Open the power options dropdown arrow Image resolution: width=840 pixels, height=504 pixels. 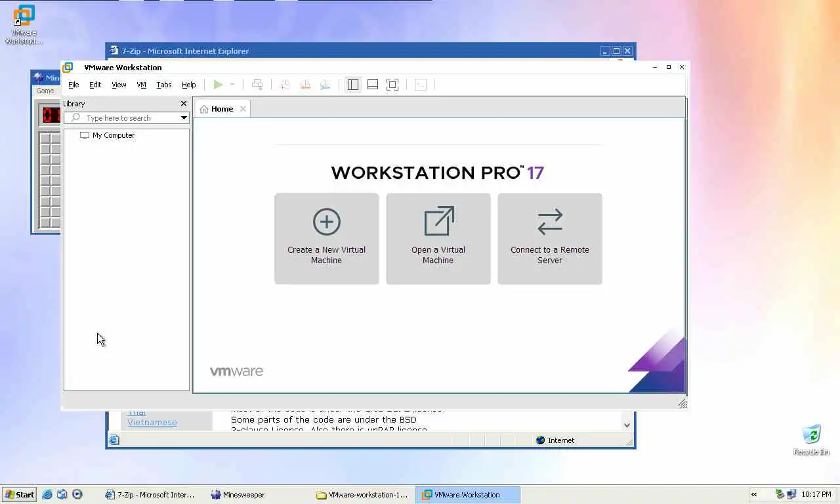pyautogui.click(x=232, y=85)
